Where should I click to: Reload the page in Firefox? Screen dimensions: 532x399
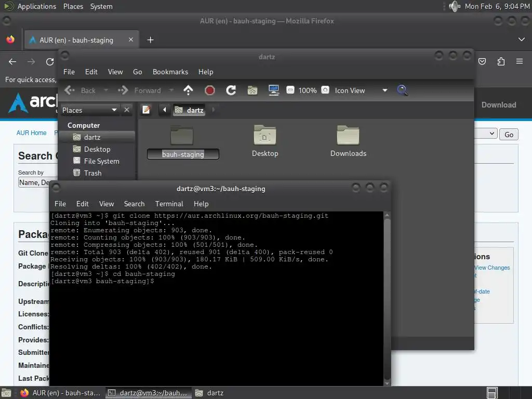50,62
